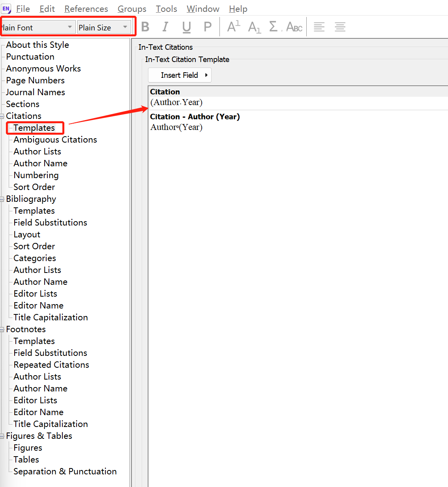
Task: Open the Groups menu
Action: 132,9
